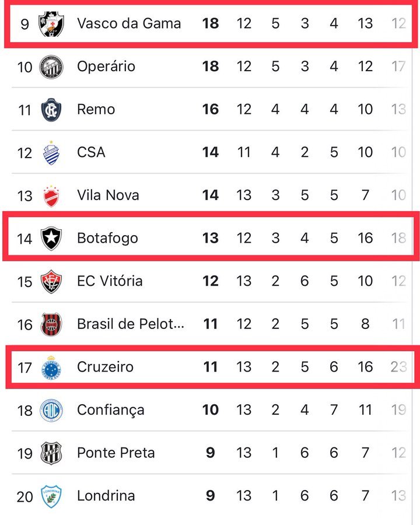Click the Vasco da Gama club crest
The image size is (420, 525).
click(51, 24)
